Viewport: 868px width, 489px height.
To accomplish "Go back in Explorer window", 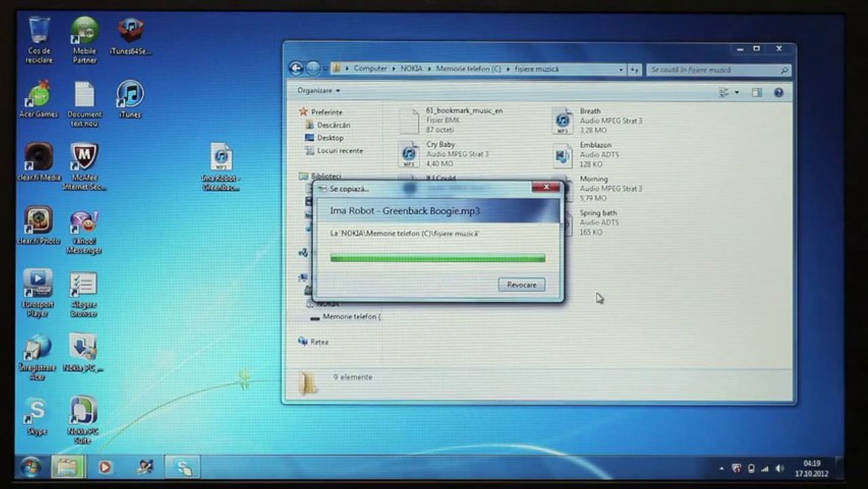I will 296,68.
